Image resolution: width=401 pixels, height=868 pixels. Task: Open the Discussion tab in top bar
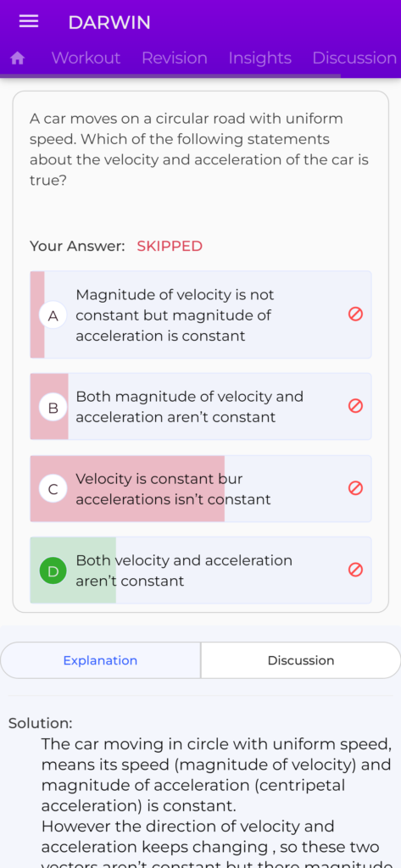click(x=354, y=58)
